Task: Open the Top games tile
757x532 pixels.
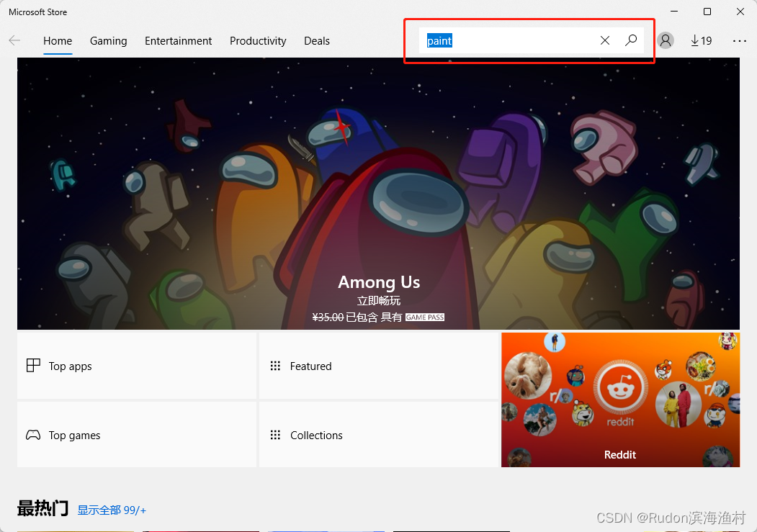Action: (137, 435)
